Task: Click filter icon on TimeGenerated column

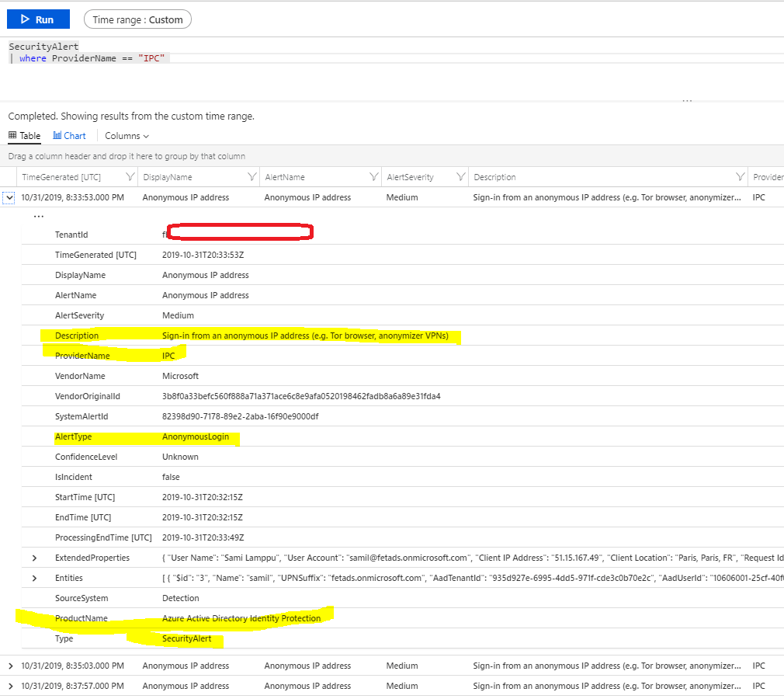Action: point(130,177)
